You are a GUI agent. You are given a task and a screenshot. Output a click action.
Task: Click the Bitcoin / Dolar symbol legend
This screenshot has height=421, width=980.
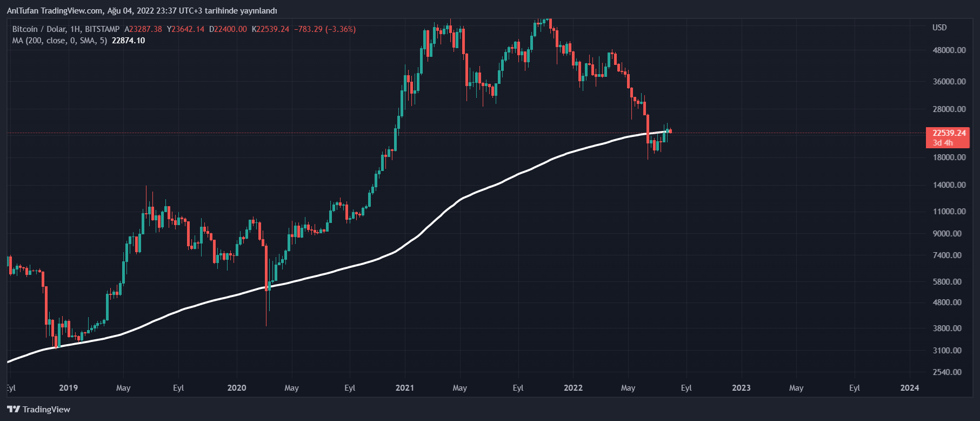[65, 29]
